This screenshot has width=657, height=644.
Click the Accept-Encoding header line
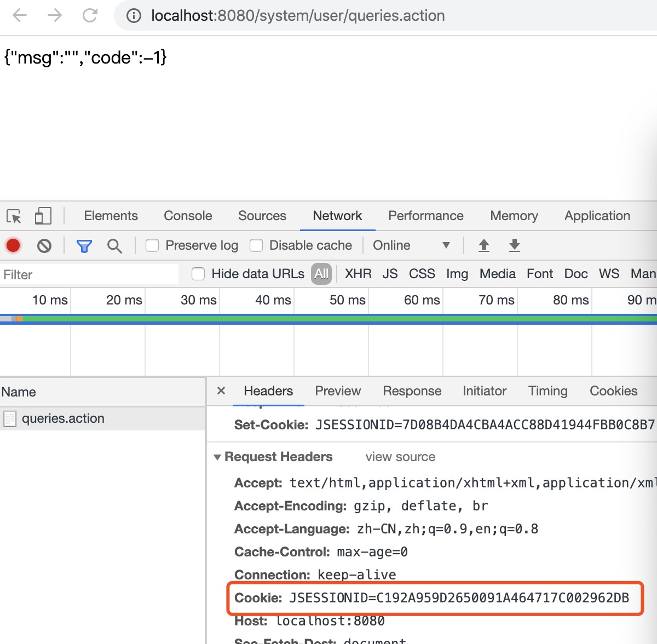[361, 506]
